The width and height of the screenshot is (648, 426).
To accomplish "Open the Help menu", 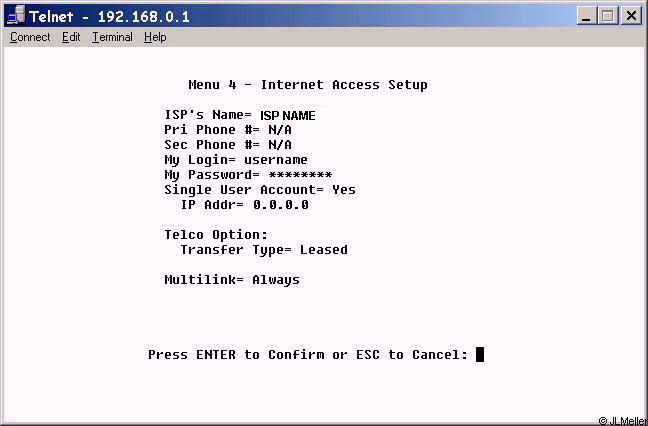I will pos(155,37).
